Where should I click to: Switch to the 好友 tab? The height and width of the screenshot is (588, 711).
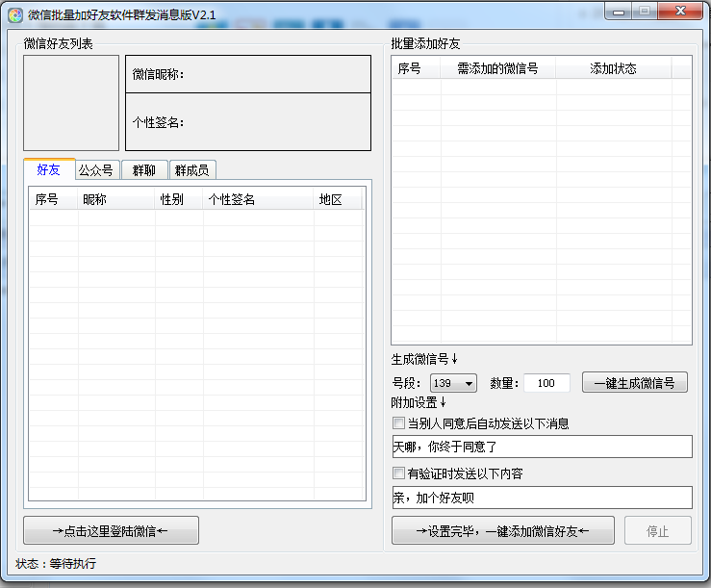(49, 169)
